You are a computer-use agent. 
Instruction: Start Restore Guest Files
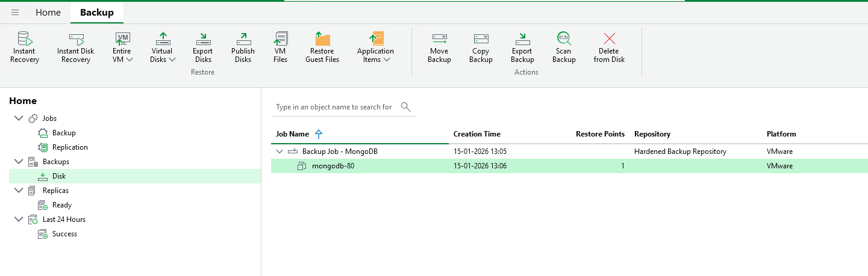click(x=322, y=47)
